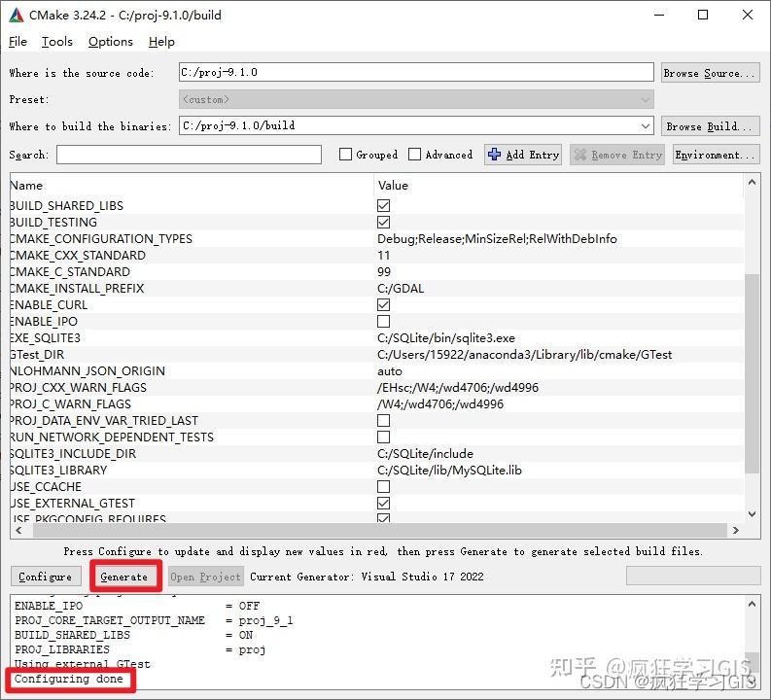The width and height of the screenshot is (771, 700).
Task: Uncheck USE_EXTERNAL_GTEST option
Action: click(383, 504)
